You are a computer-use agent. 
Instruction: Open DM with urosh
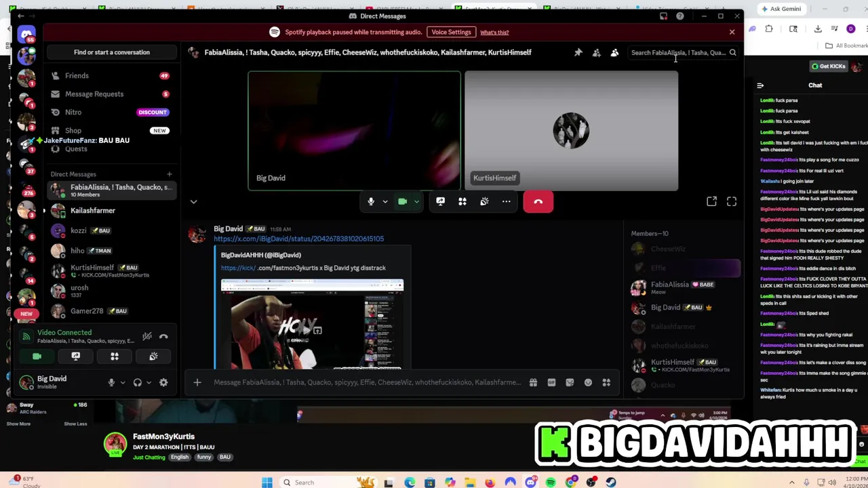click(x=112, y=291)
